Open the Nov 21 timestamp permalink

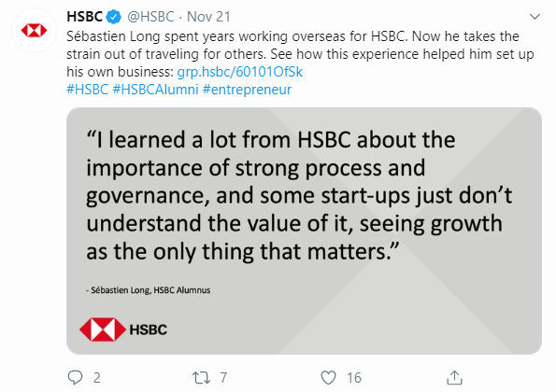pyautogui.click(x=208, y=17)
